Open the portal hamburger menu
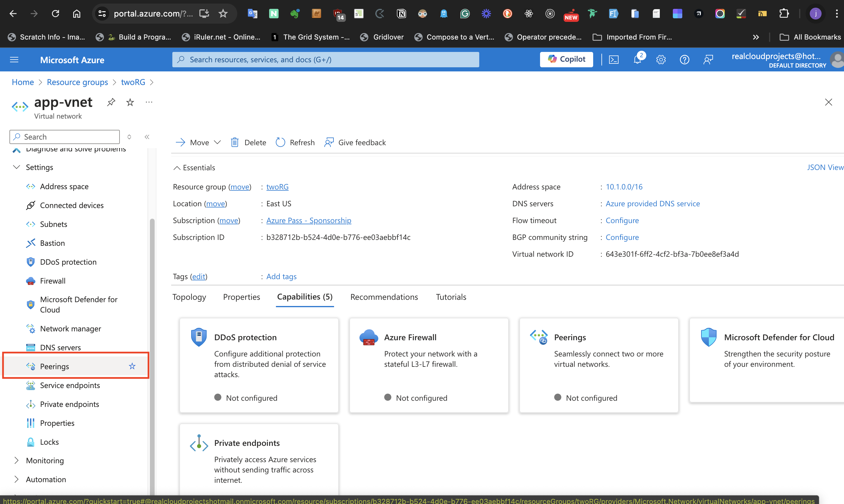The height and width of the screenshot is (504, 844). click(14, 60)
